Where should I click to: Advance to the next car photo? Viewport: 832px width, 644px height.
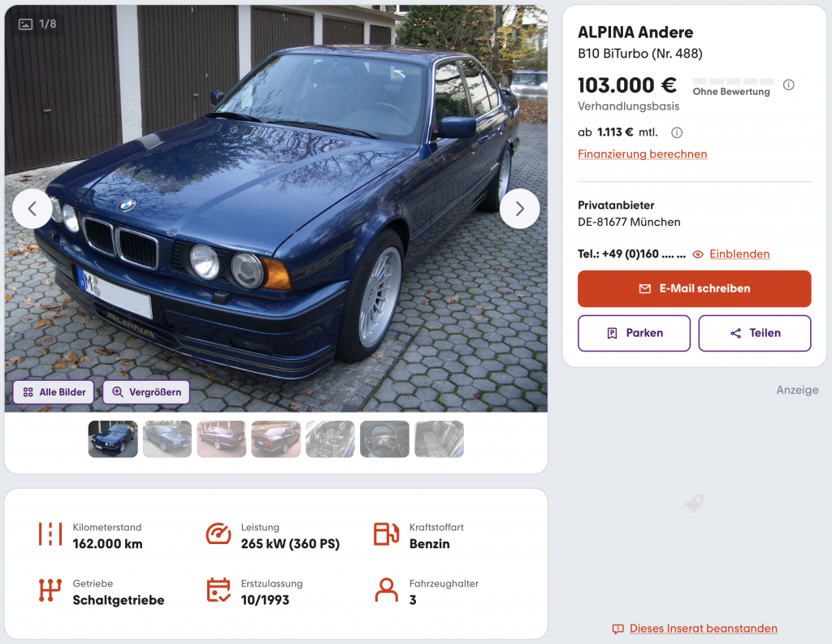point(519,209)
